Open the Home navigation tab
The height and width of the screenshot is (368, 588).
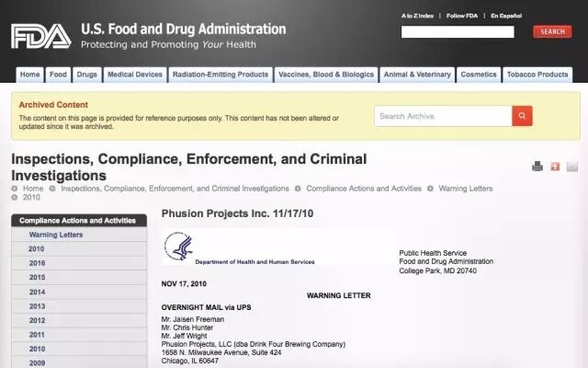(x=30, y=75)
